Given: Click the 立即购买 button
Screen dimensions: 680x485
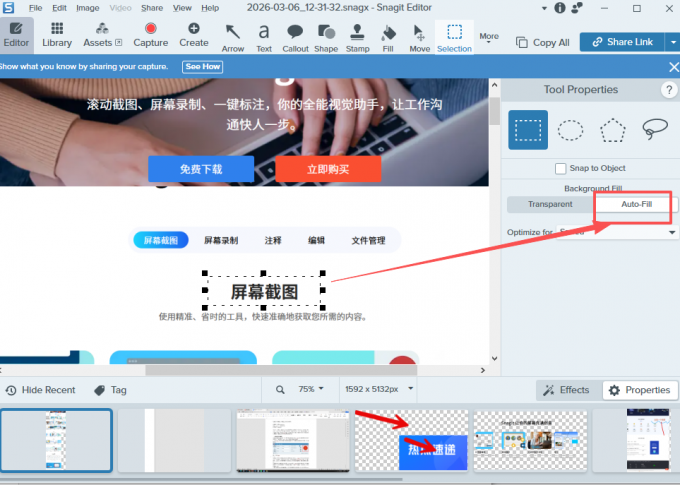Looking at the screenshot, I should (x=328, y=169).
